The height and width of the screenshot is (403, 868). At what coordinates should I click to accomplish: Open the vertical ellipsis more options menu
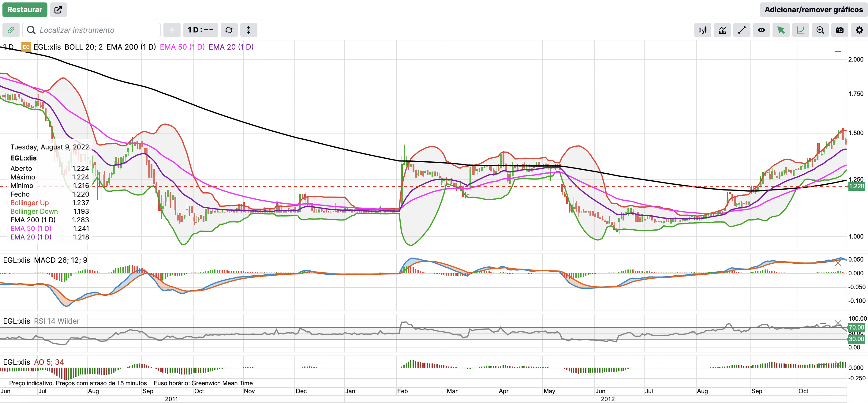(x=248, y=30)
